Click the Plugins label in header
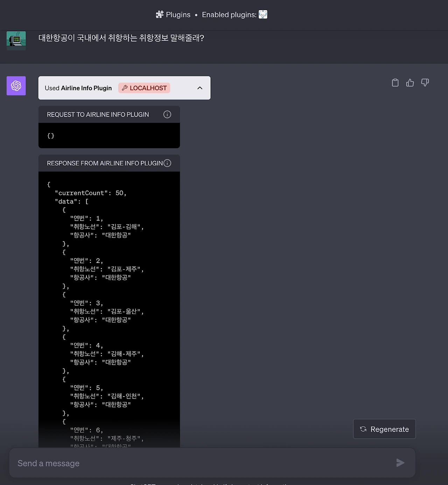 (x=178, y=15)
